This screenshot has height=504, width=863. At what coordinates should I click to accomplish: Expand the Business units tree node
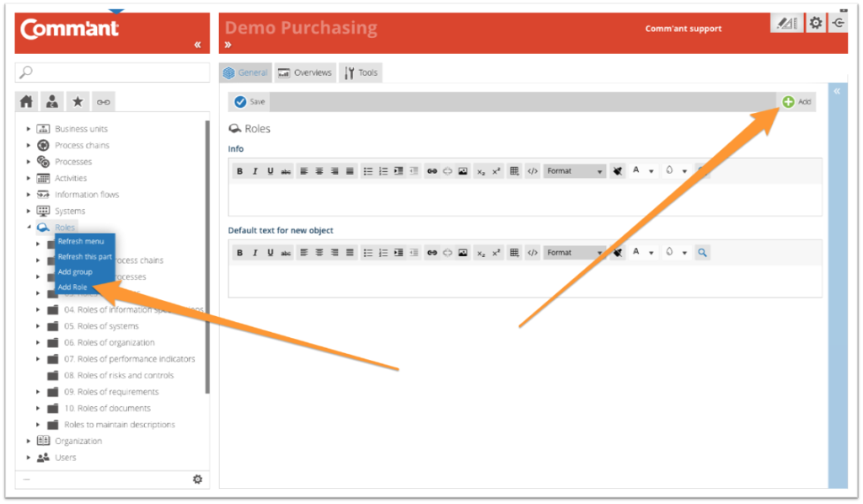pyautogui.click(x=28, y=129)
